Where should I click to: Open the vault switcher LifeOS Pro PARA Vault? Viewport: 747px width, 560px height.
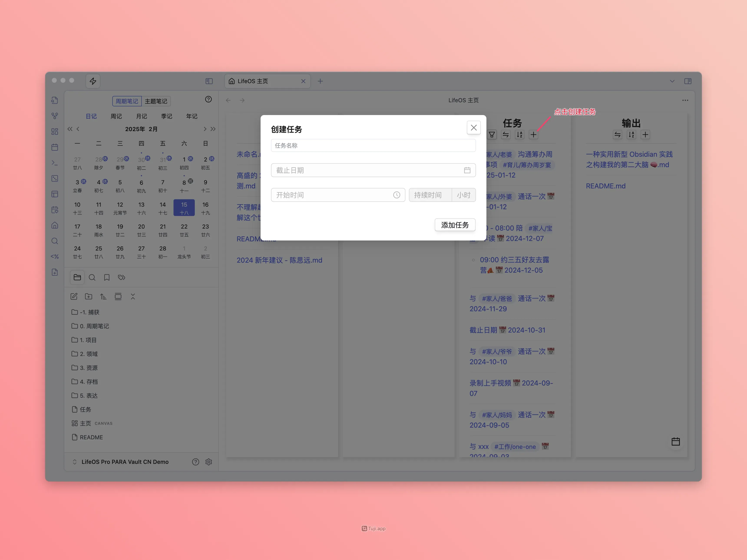[125, 462]
